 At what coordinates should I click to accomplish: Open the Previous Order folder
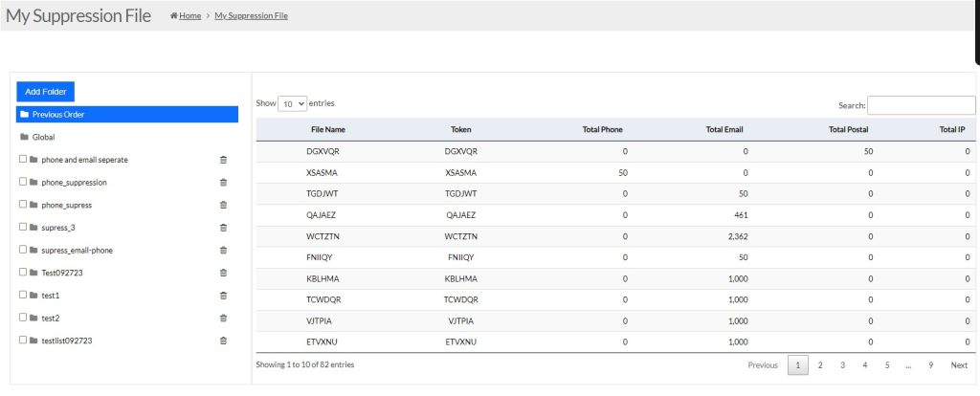coord(126,115)
